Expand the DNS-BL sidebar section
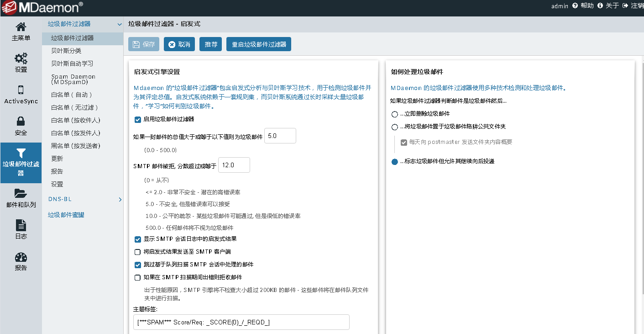 [120, 199]
